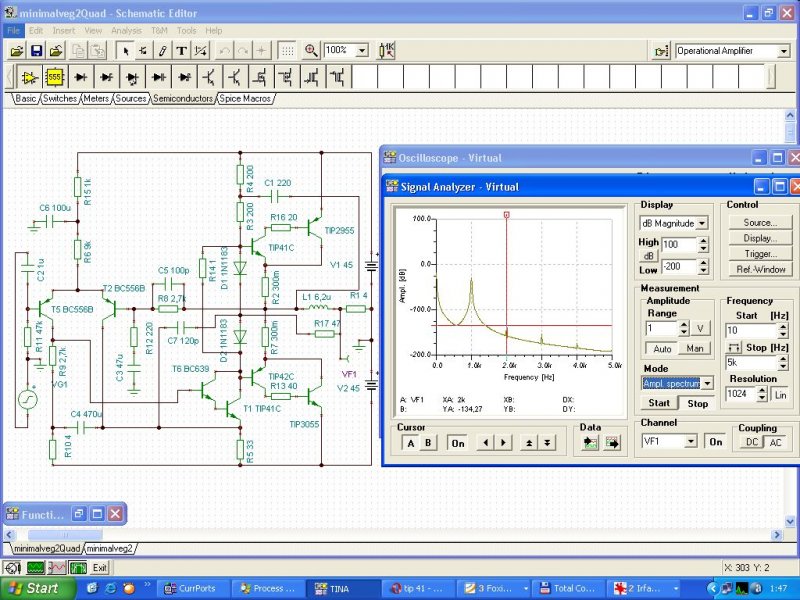Toggle the dB unit button

(648, 256)
